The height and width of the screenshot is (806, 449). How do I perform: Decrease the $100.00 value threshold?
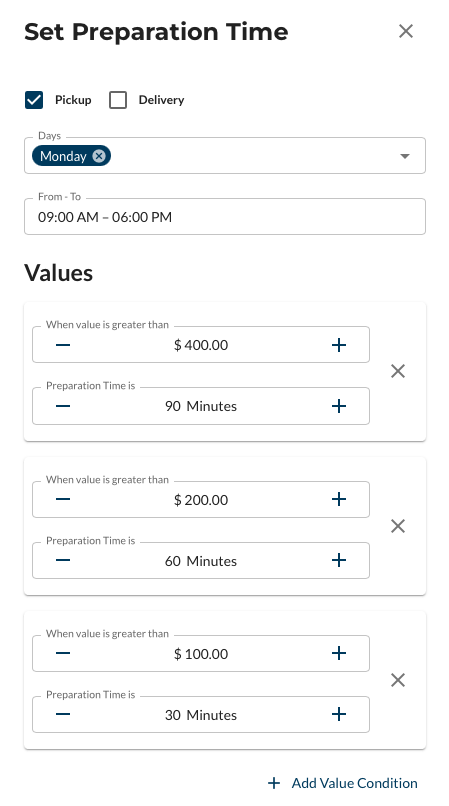[63, 653]
